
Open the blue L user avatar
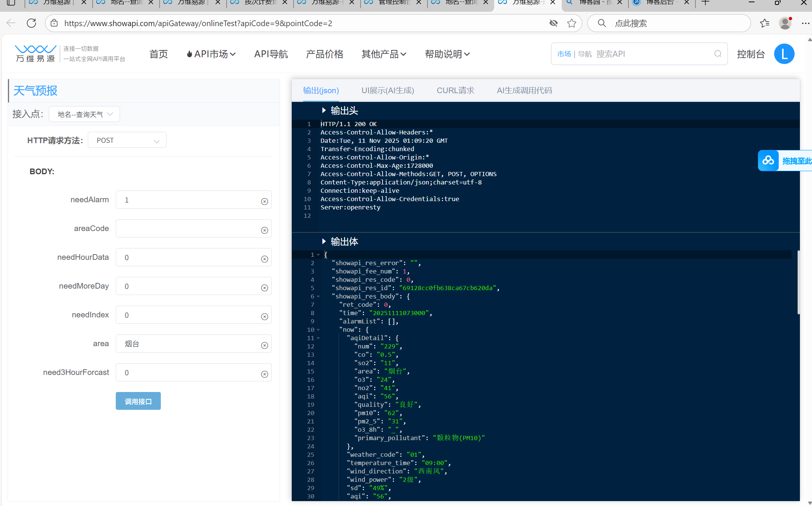coord(784,54)
